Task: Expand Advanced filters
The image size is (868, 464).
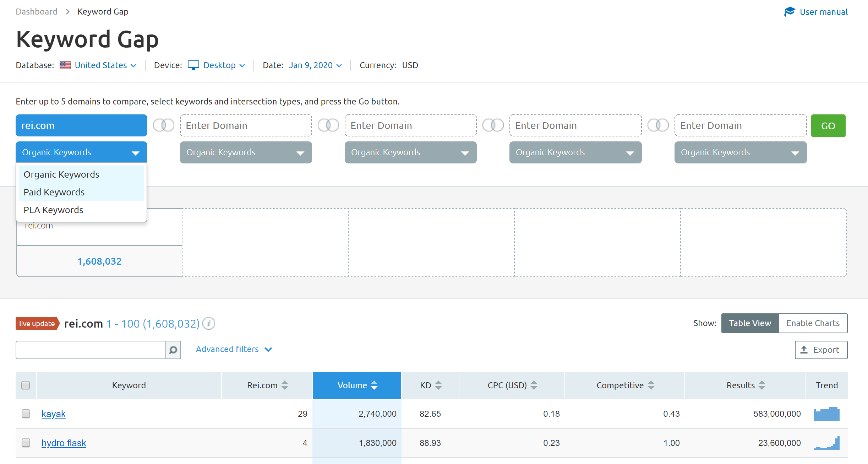Action: click(x=234, y=349)
